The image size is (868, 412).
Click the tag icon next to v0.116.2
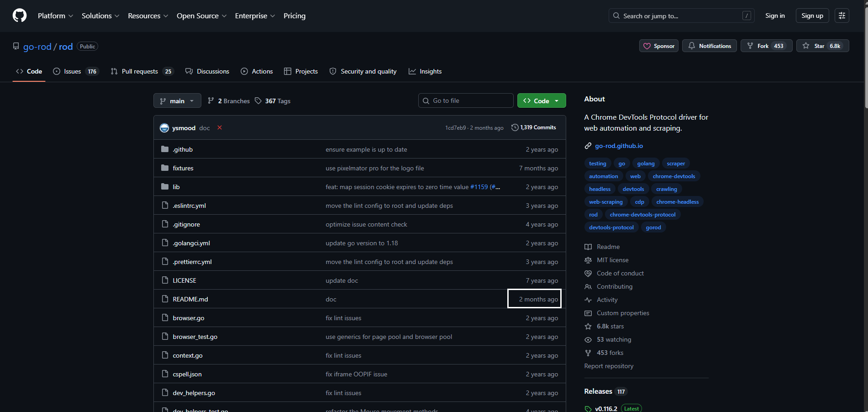pos(588,409)
